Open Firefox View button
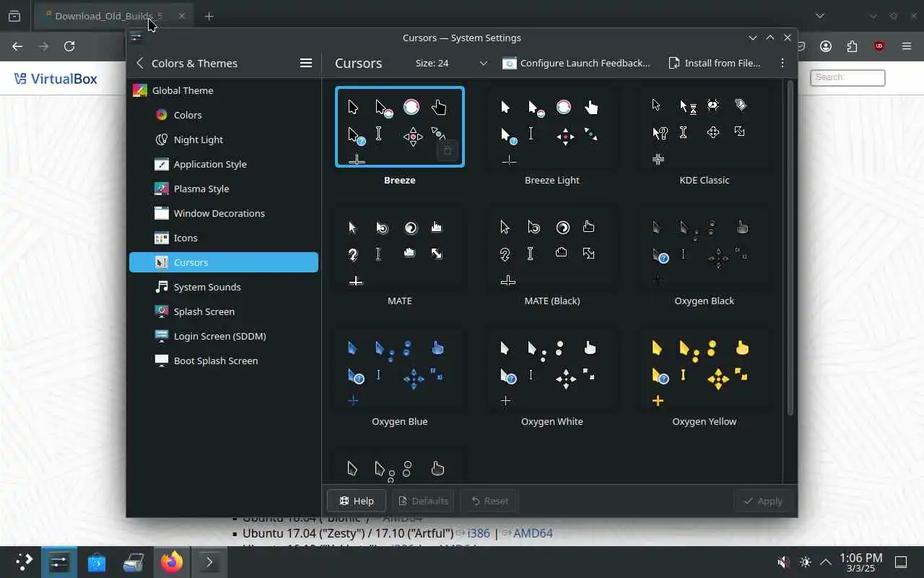924x578 pixels. pos(14,16)
